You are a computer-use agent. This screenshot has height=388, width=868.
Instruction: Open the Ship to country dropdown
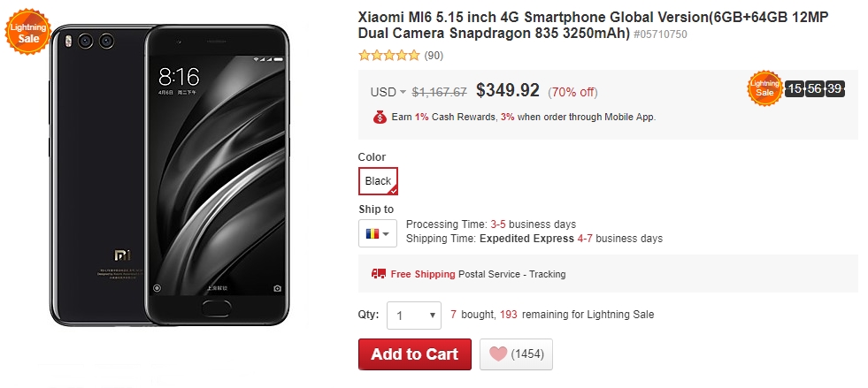coord(378,233)
